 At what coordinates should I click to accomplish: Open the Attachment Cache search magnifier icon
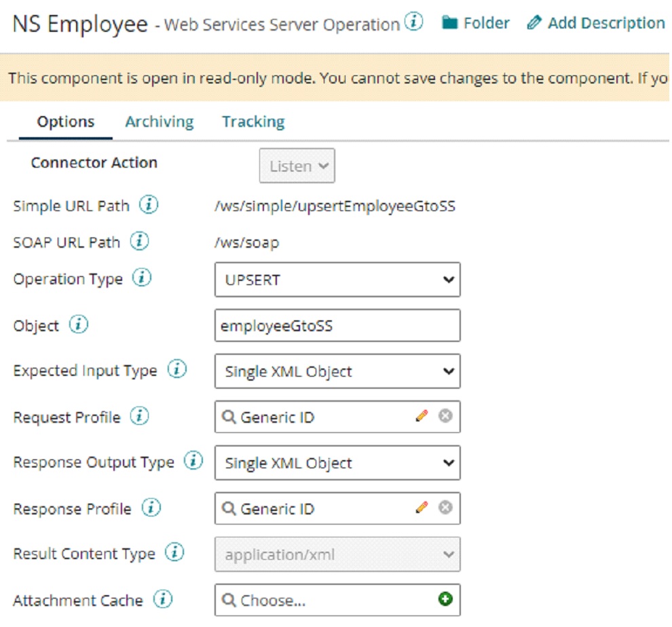point(227,599)
